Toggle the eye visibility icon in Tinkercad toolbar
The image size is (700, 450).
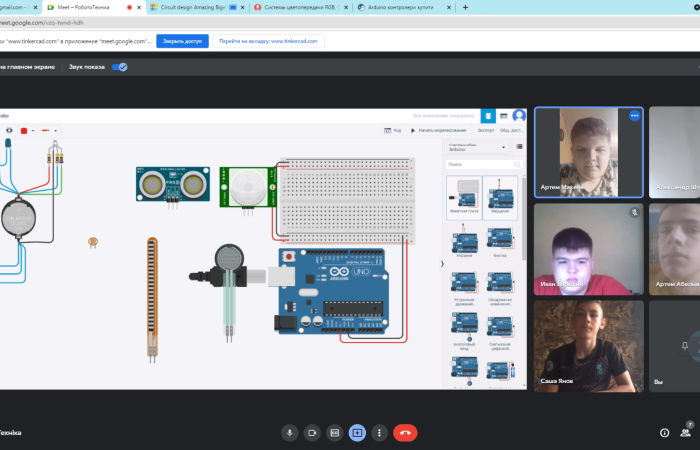pyautogui.click(x=10, y=130)
